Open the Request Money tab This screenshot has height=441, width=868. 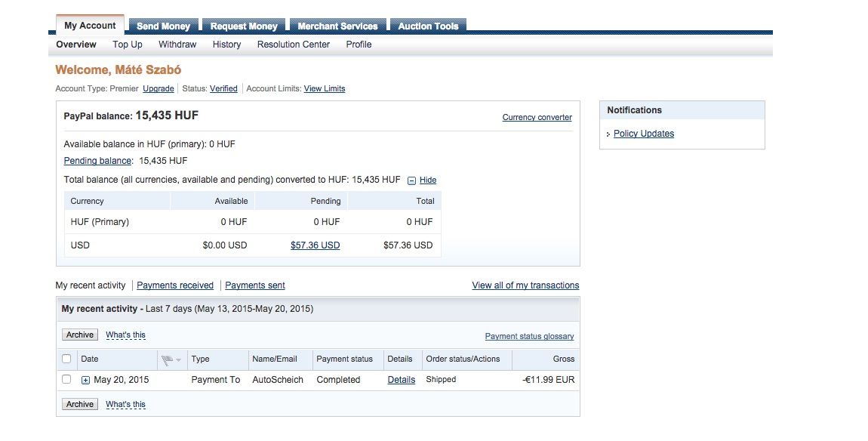(x=244, y=26)
